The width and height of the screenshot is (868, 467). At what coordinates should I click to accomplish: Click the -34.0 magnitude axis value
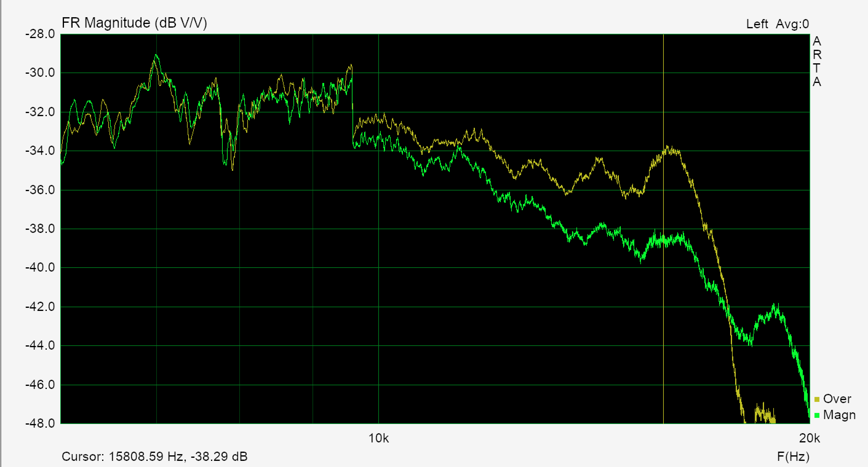pos(40,151)
